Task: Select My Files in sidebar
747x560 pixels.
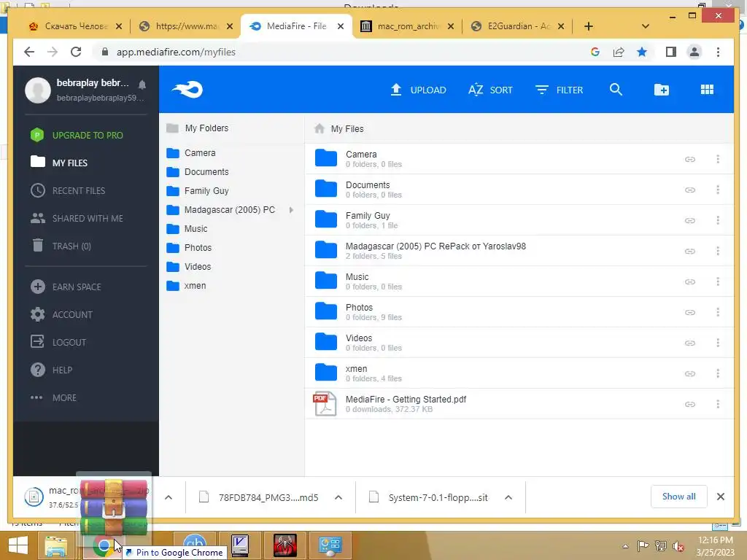Action: (x=59, y=163)
